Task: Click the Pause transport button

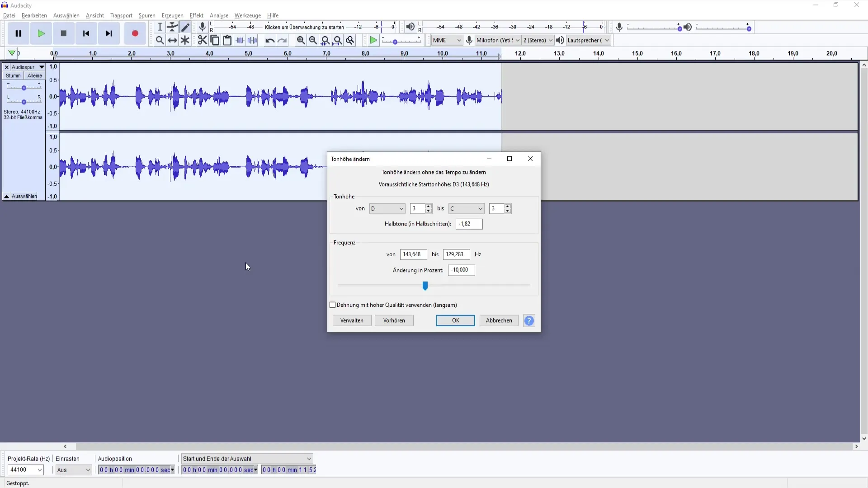Action: pyautogui.click(x=19, y=33)
